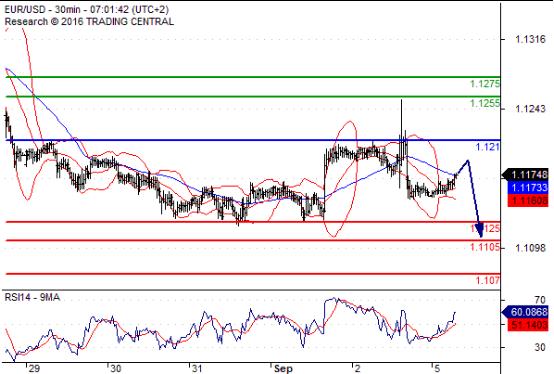Click the green 1.1255 resistance label
Screen dimensions: 554x374
coord(485,103)
